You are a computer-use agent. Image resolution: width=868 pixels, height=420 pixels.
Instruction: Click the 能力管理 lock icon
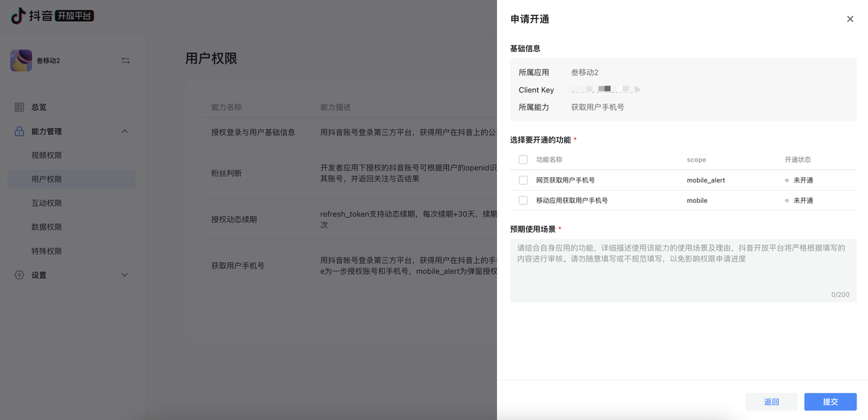click(x=19, y=131)
